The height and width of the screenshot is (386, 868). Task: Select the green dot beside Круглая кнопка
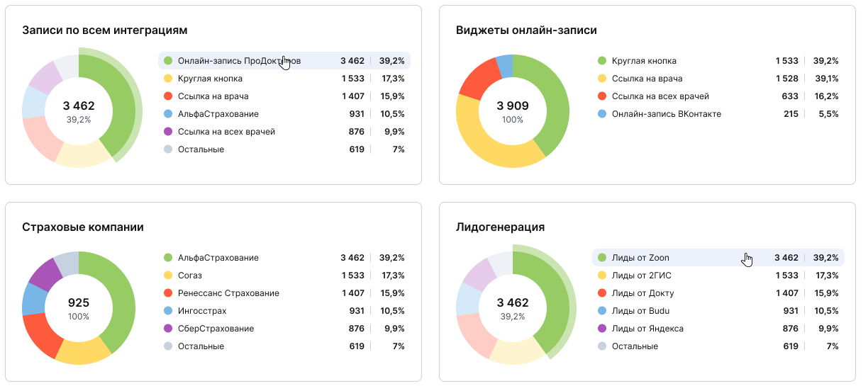point(602,61)
